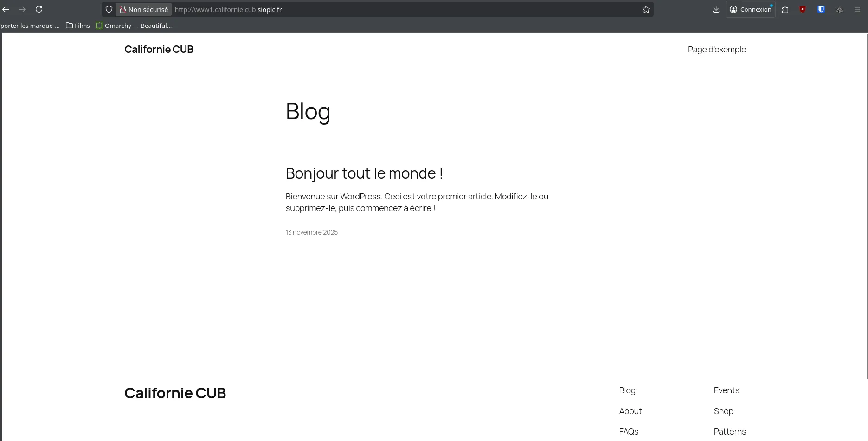868x441 pixels.
Task: Open the Bonjour tout le monde article
Action: (x=364, y=173)
